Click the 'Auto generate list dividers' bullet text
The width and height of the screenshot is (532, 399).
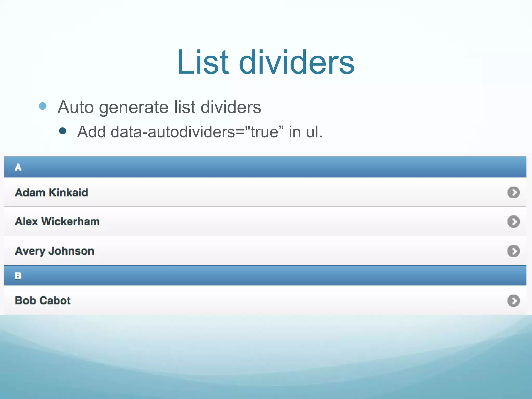159,107
